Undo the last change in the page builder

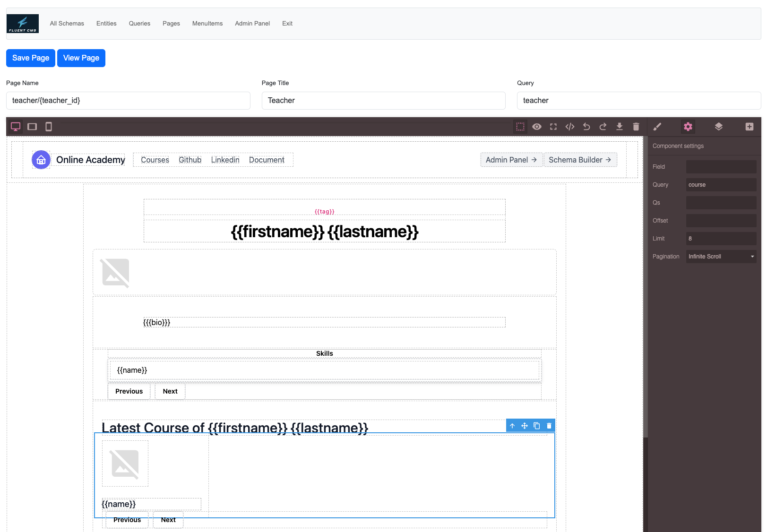(x=586, y=127)
